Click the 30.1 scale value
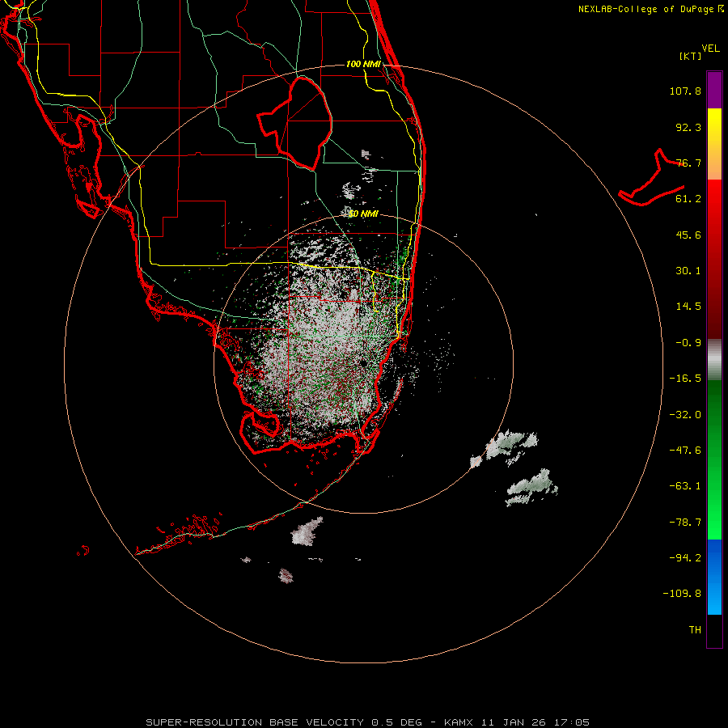The width and height of the screenshot is (728, 728). pyautogui.click(x=688, y=271)
